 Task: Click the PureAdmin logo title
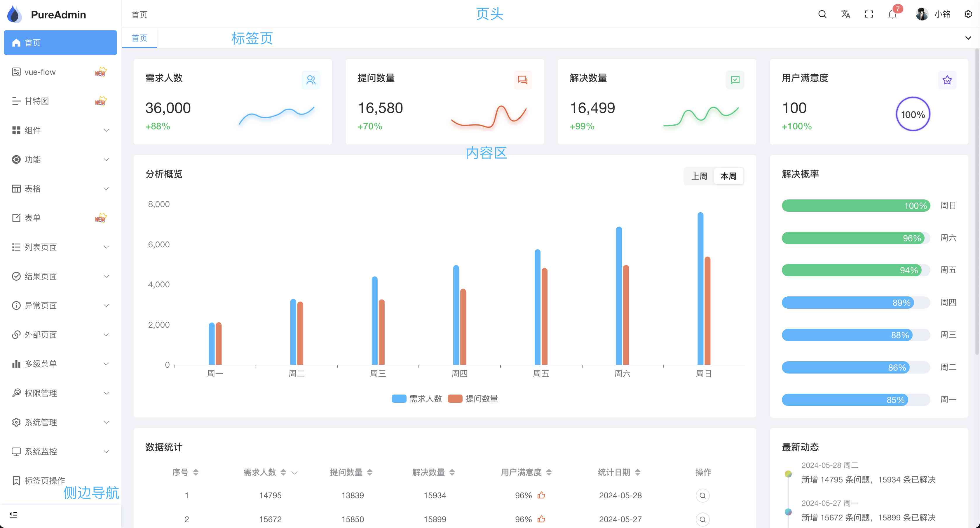click(58, 15)
